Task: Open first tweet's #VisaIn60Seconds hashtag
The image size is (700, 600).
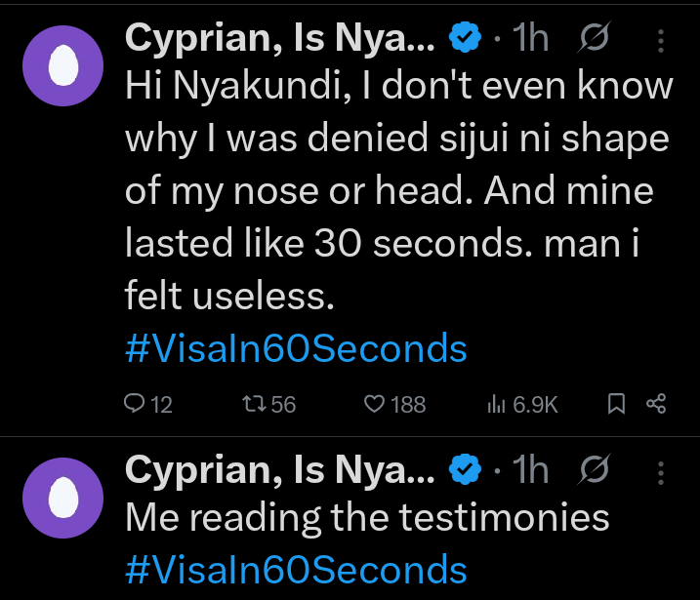Action: pyautogui.click(x=296, y=348)
